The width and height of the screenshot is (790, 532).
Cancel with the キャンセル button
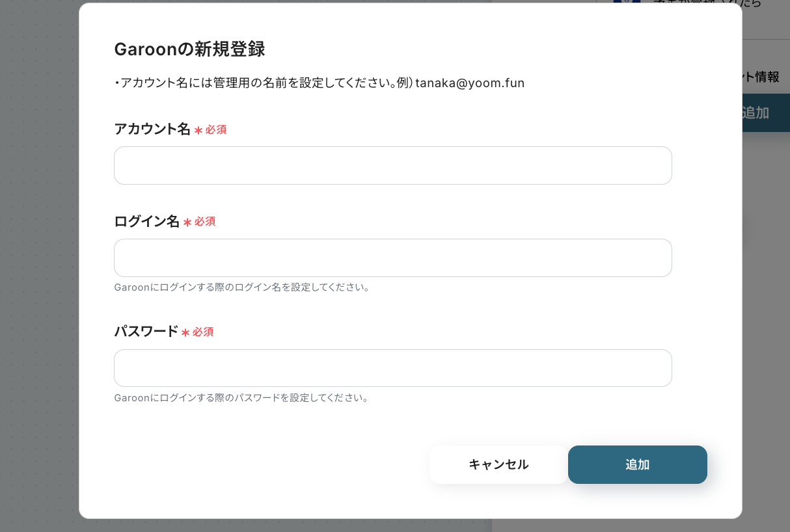(x=498, y=464)
